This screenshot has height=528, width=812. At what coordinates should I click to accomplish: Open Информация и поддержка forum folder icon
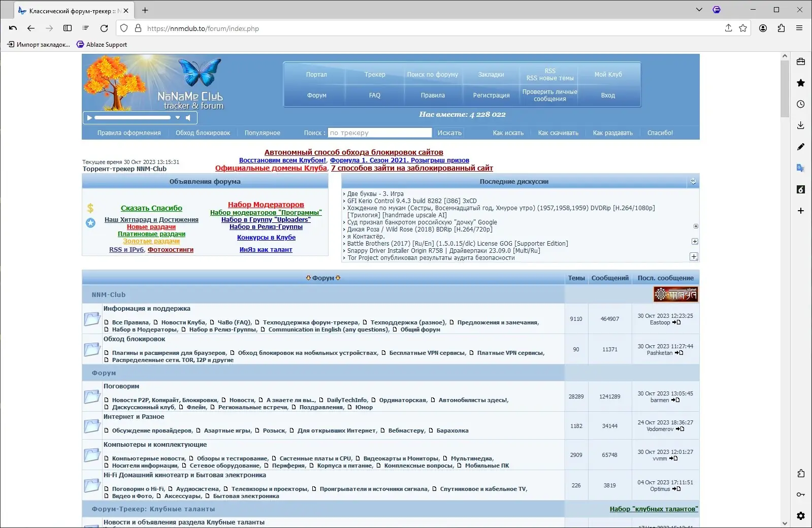[x=92, y=319]
